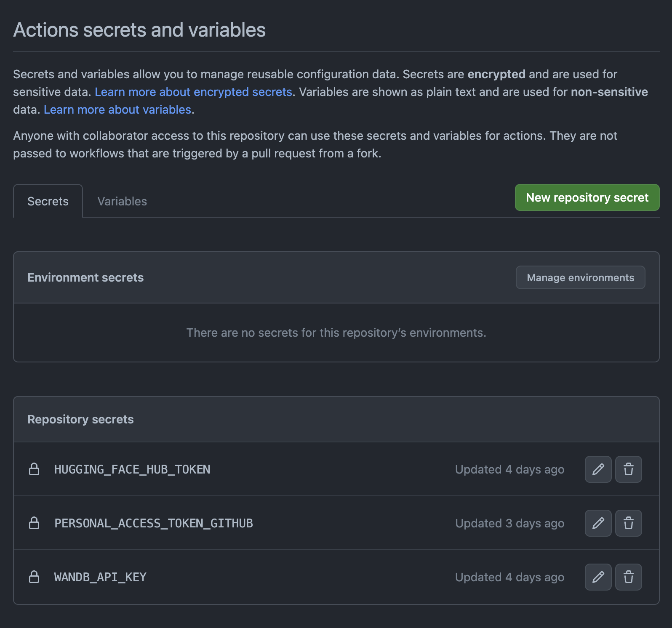
Task: Delete the WANDB_API_KEY secret trash icon
Action: coord(628,577)
